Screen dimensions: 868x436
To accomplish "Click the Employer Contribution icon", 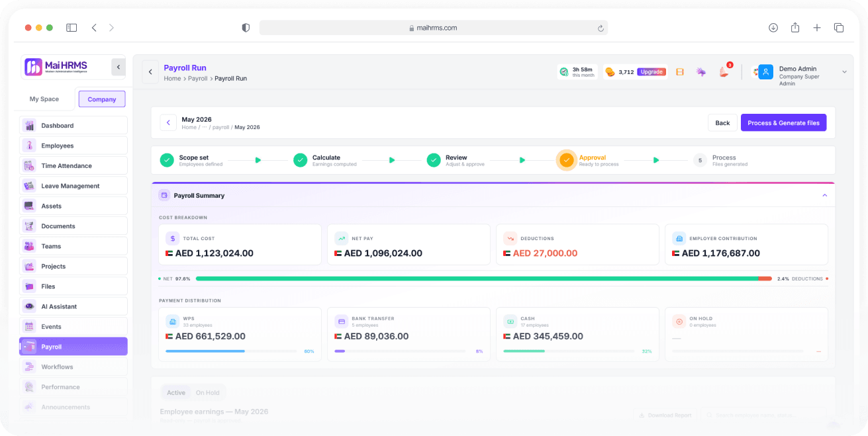I will click(679, 238).
